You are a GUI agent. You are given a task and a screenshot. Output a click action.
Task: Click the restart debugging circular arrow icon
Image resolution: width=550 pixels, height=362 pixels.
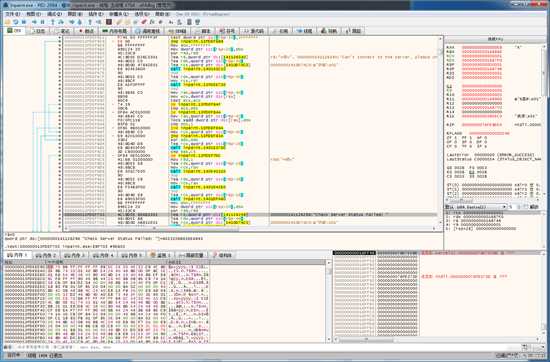[16, 22]
